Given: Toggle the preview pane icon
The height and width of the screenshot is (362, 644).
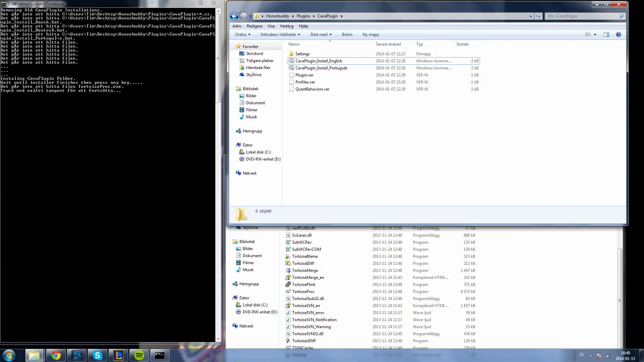Looking at the screenshot, I should point(606,35).
